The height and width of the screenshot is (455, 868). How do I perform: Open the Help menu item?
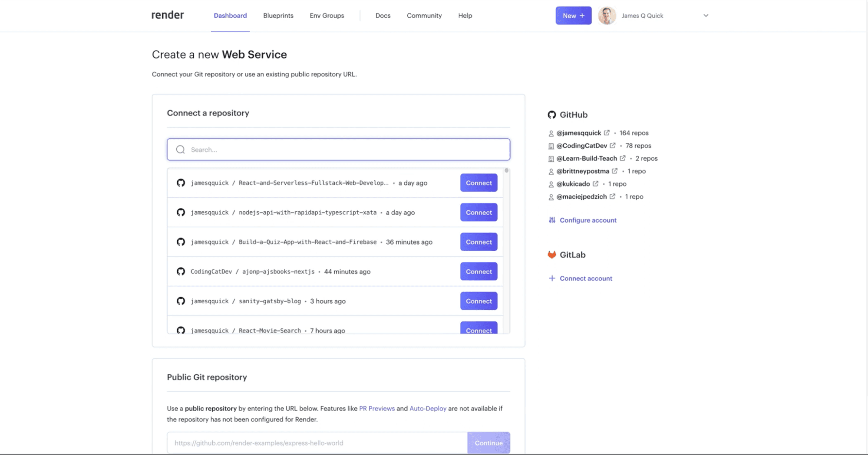[465, 16]
